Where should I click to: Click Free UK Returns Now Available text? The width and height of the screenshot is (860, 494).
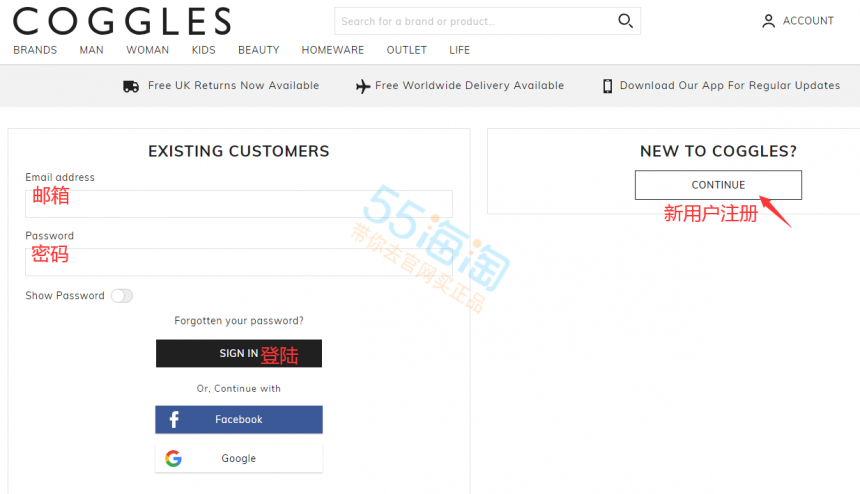point(233,86)
